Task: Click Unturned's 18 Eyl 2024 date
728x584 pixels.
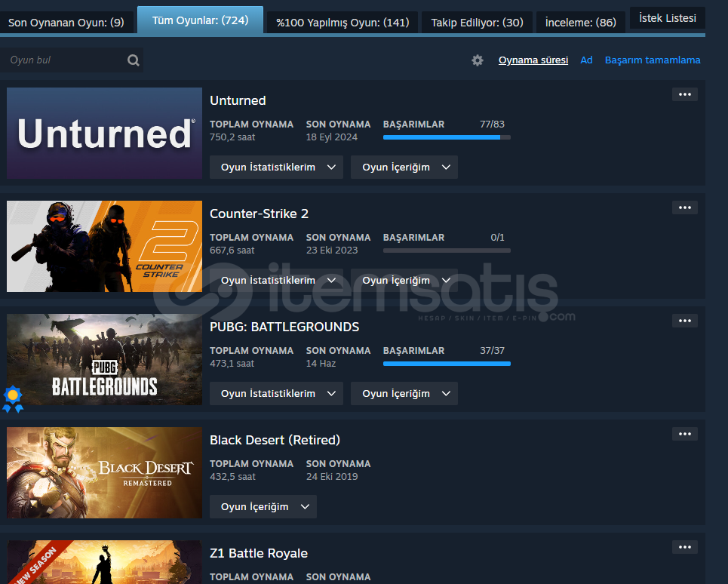Action: click(x=332, y=137)
